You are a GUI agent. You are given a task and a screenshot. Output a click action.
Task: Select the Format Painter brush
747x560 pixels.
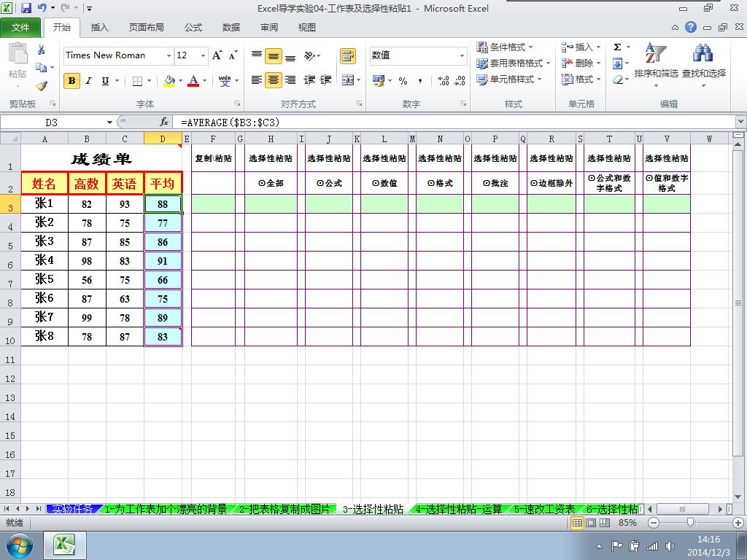click(42, 86)
